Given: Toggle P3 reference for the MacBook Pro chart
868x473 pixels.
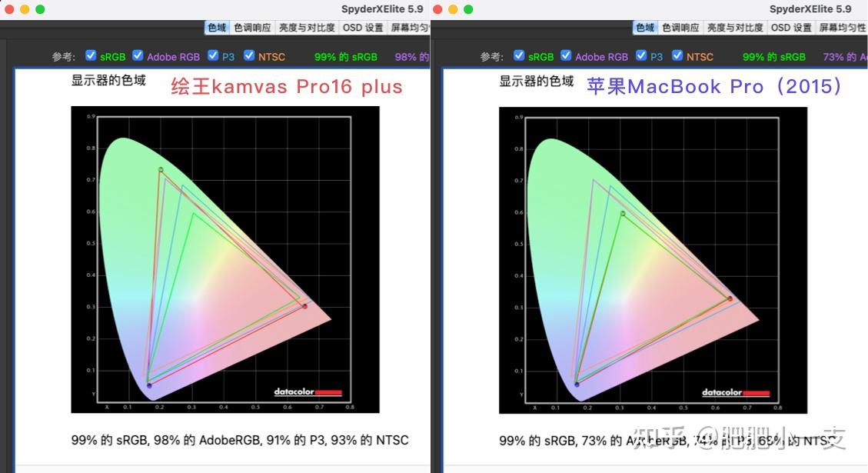Looking at the screenshot, I should [640, 55].
